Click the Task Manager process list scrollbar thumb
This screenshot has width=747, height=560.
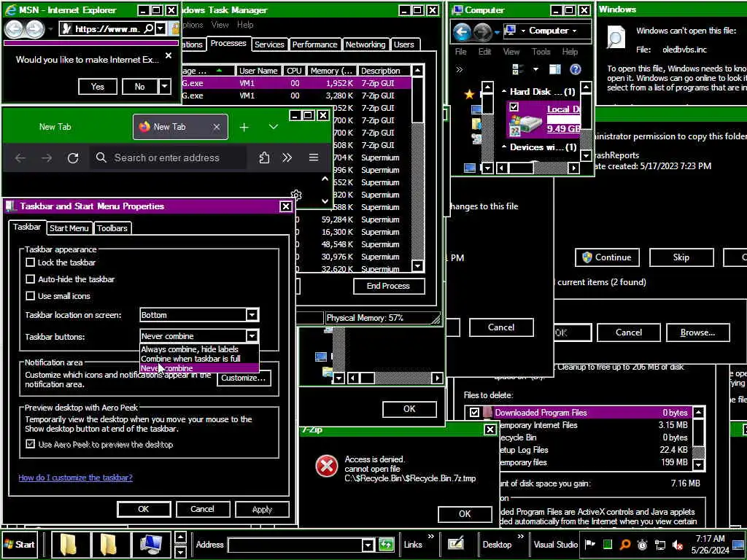pos(417,98)
